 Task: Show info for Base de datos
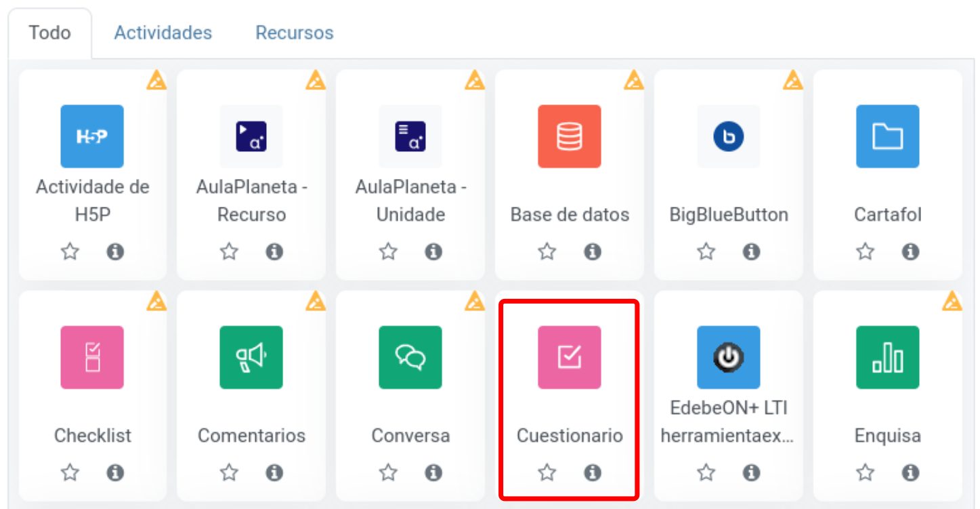(x=593, y=252)
